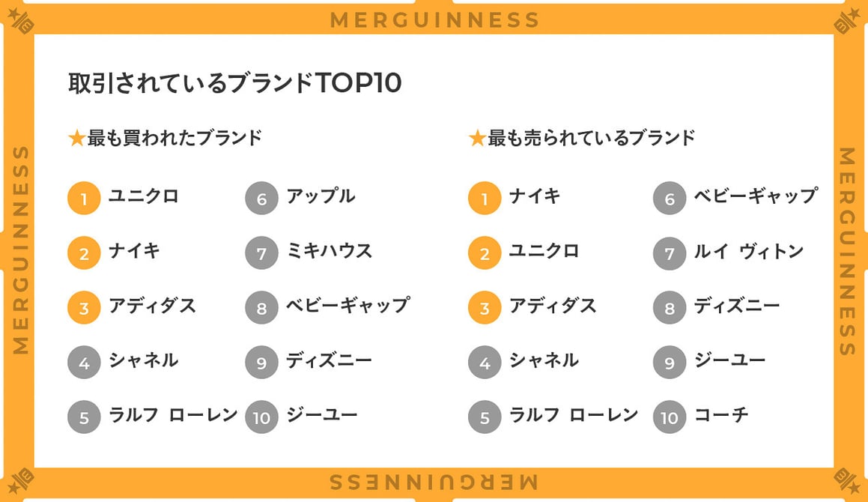
Task: Select ミキハウス brand name
Action: tap(330, 250)
